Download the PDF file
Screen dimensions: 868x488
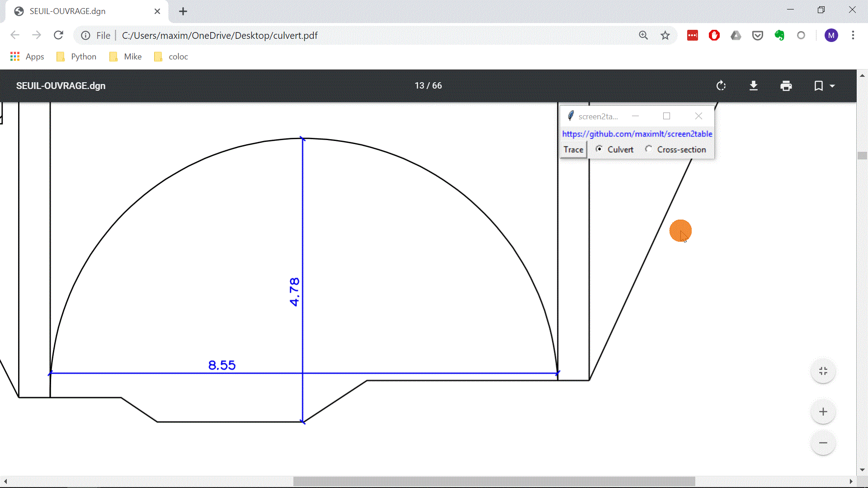click(x=754, y=86)
